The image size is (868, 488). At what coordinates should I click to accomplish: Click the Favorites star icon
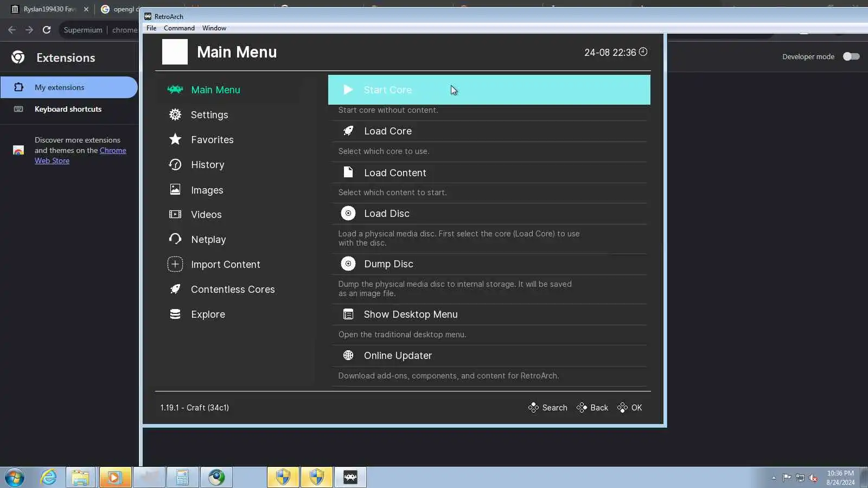coord(175,139)
